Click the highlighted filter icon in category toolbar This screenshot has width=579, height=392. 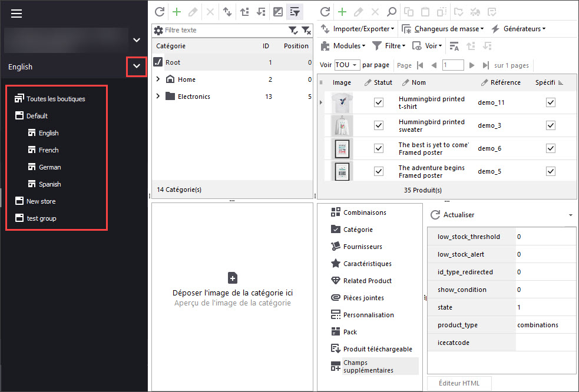295,12
